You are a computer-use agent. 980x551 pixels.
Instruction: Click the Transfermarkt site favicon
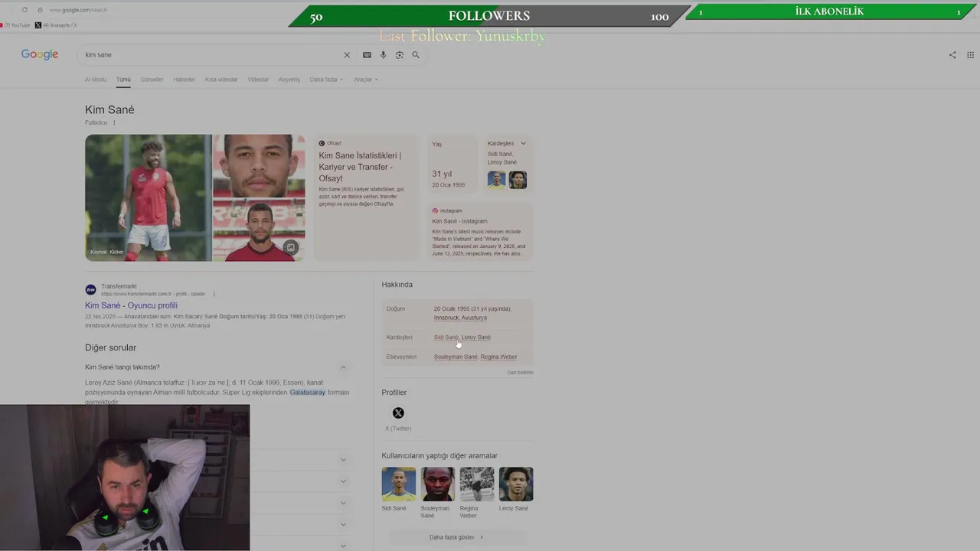[90, 289]
